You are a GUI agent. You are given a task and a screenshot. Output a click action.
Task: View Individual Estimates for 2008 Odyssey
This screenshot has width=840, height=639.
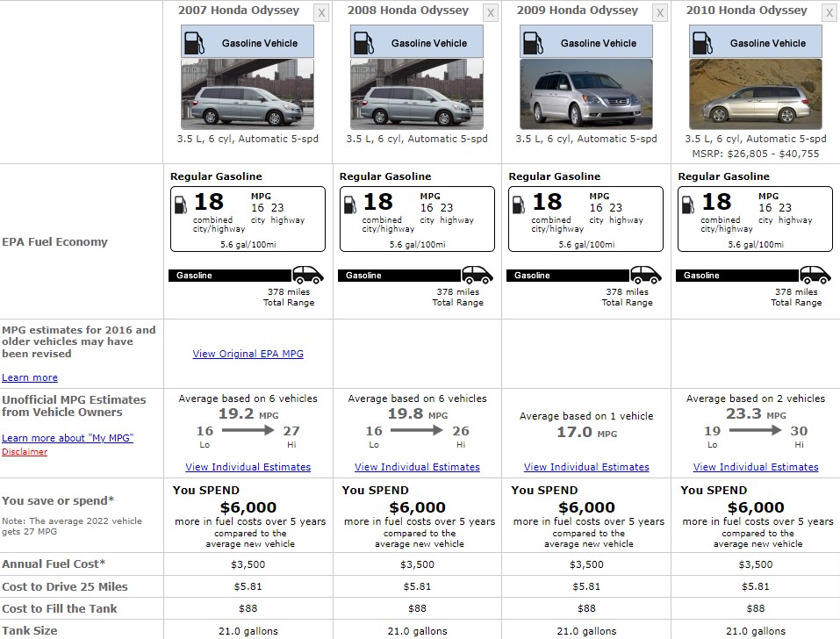417,467
